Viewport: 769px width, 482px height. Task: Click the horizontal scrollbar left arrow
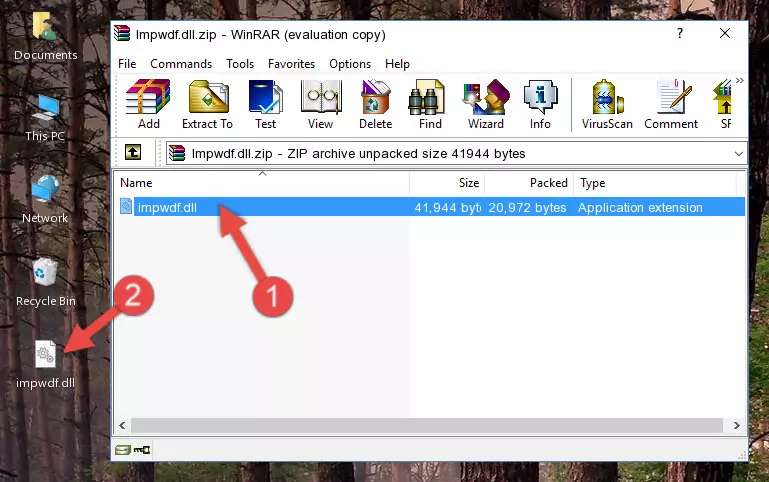(122, 426)
